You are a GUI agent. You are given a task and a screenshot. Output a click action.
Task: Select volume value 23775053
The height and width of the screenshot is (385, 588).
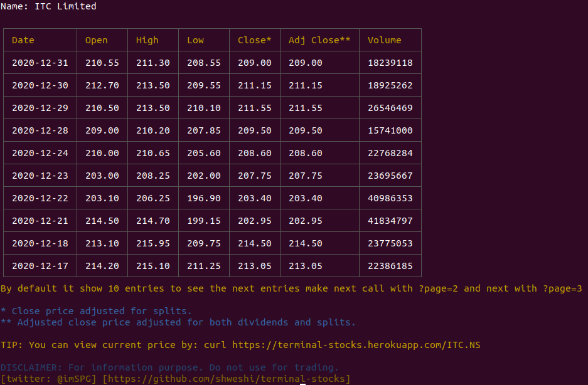point(390,243)
